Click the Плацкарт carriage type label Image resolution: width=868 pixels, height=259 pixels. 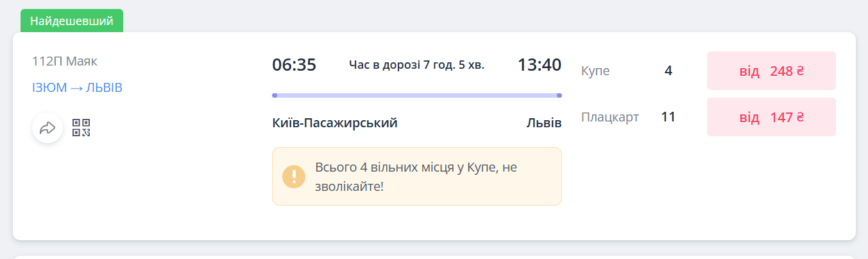click(x=610, y=117)
